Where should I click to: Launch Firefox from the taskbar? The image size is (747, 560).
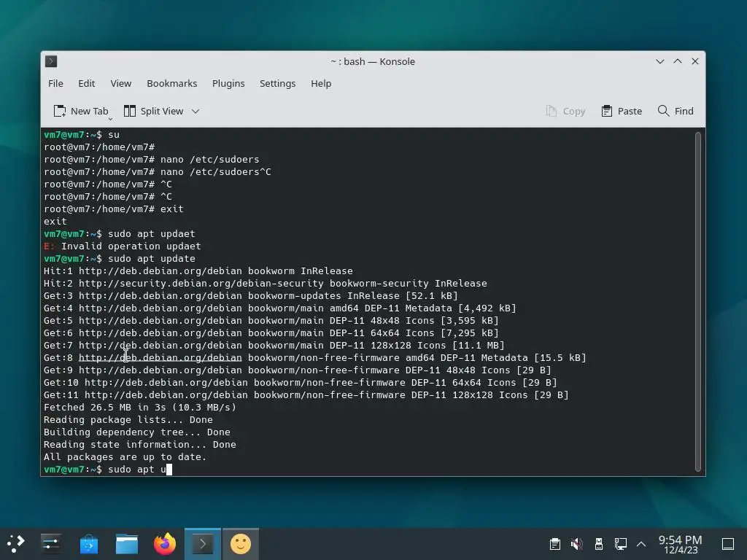[165, 544]
